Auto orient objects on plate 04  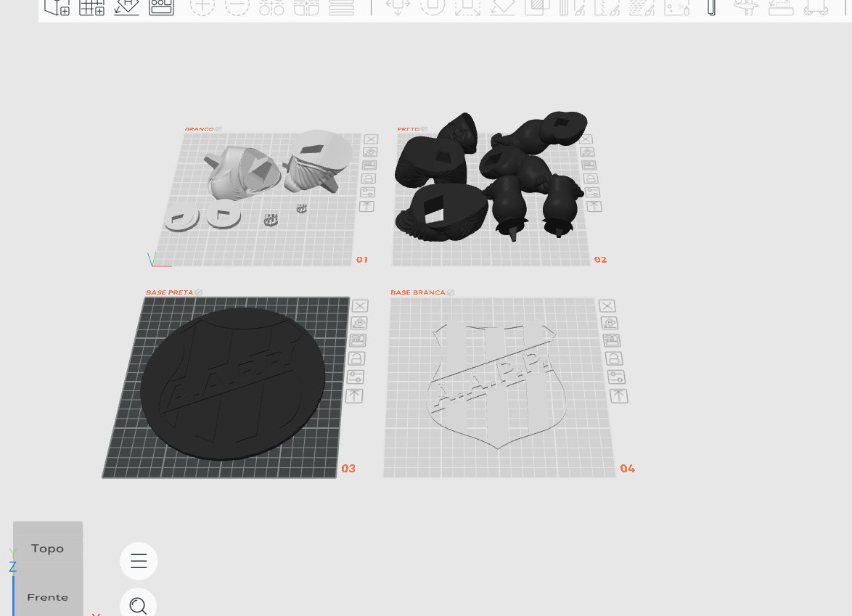[609, 323]
